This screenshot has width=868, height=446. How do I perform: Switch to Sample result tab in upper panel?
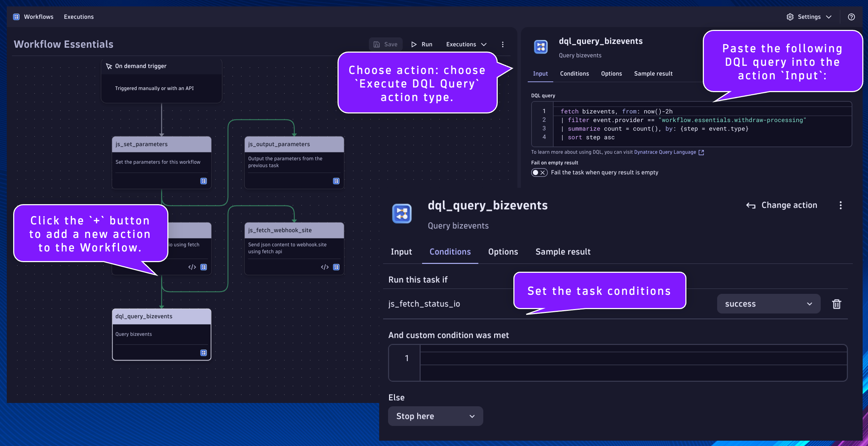[653, 74]
